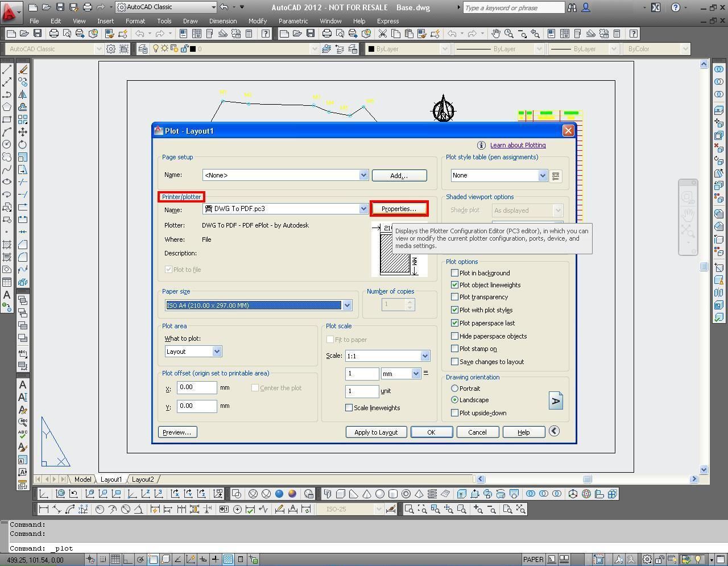Click the keyword search box
The width and height of the screenshot is (728, 566).
click(514, 8)
